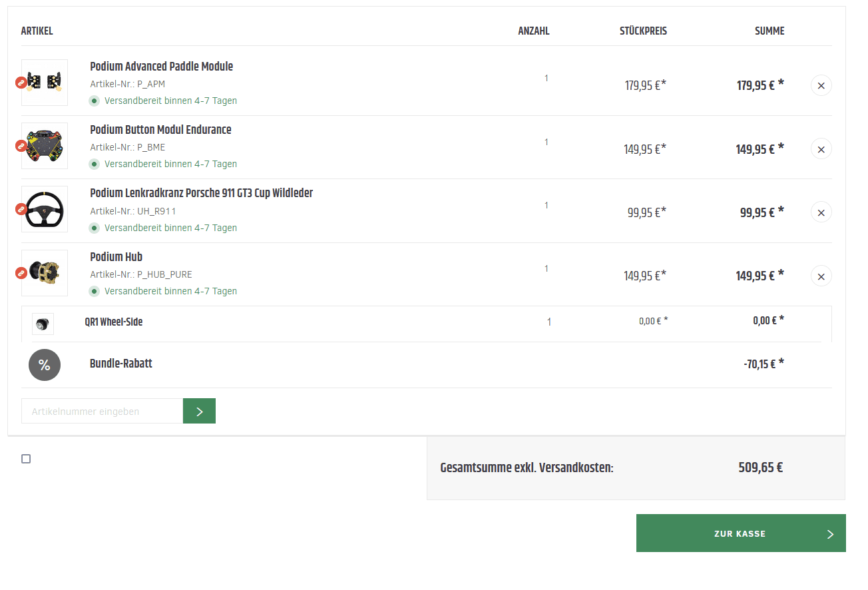Open the Podium Hub product link
Viewport: 868px width, 590px height.
pyautogui.click(x=116, y=257)
